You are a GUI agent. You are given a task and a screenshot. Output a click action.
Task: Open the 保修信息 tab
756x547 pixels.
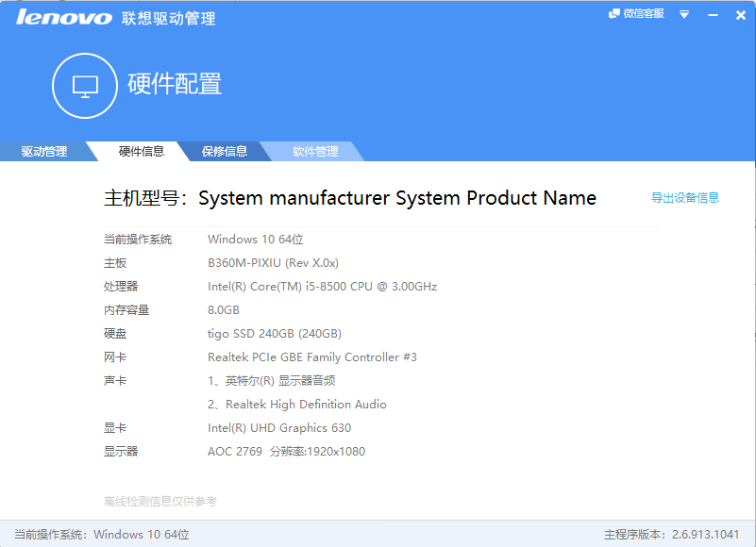(x=225, y=151)
